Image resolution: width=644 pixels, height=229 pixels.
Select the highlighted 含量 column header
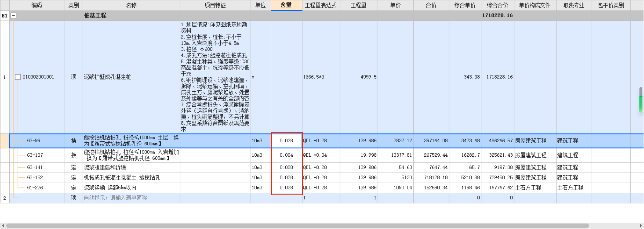point(287,5)
